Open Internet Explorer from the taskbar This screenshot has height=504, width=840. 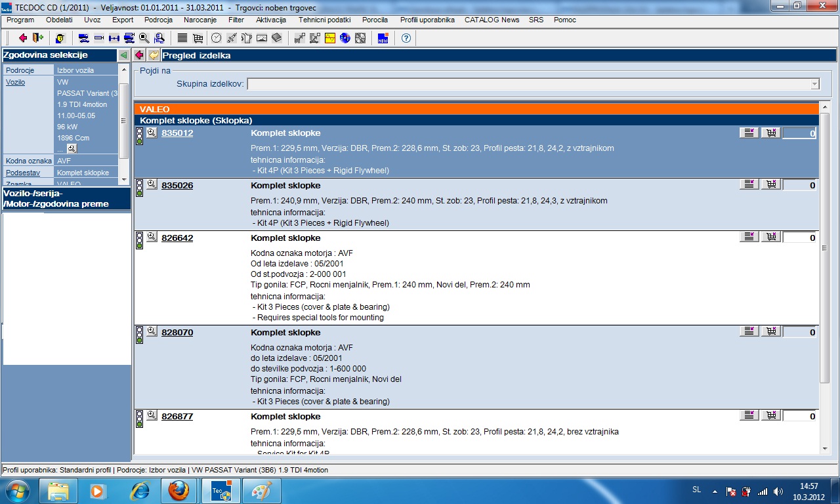pyautogui.click(x=140, y=490)
